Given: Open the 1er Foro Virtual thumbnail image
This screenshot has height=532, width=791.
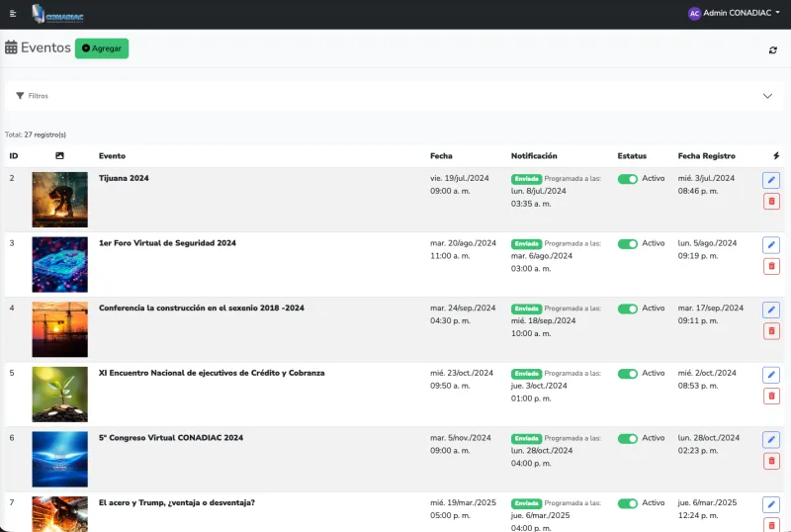Looking at the screenshot, I should (60, 264).
